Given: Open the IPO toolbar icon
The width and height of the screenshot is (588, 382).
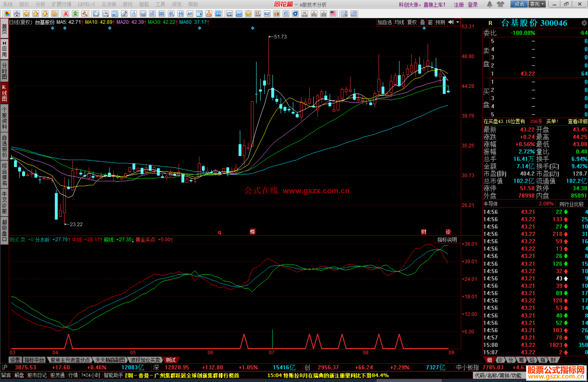Looking at the screenshot, I should click(x=218, y=14).
